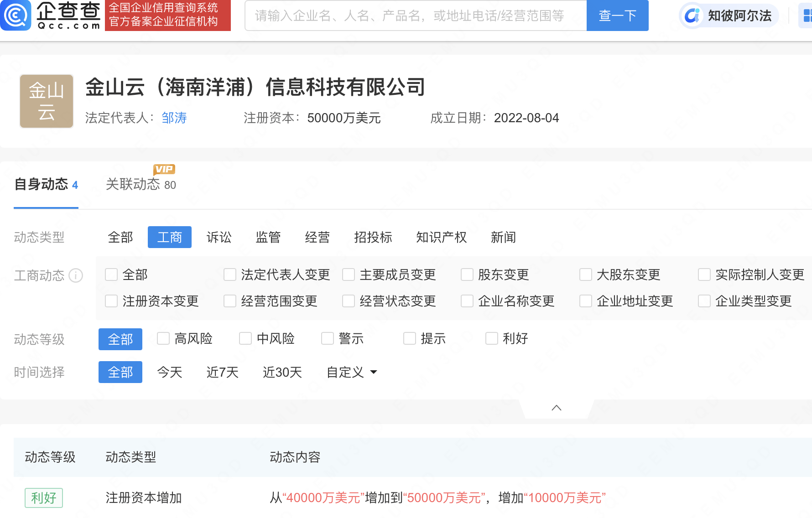The height and width of the screenshot is (518, 812).
Task: Open the blue grid apps icon
Action: click(x=807, y=16)
